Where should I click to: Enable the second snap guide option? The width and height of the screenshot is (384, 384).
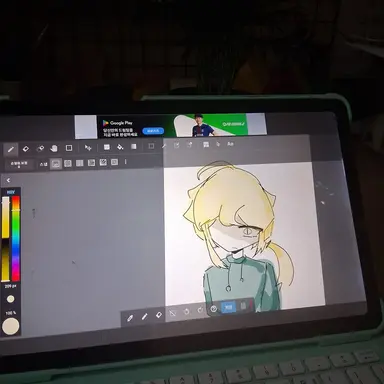[x=68, y=163]
